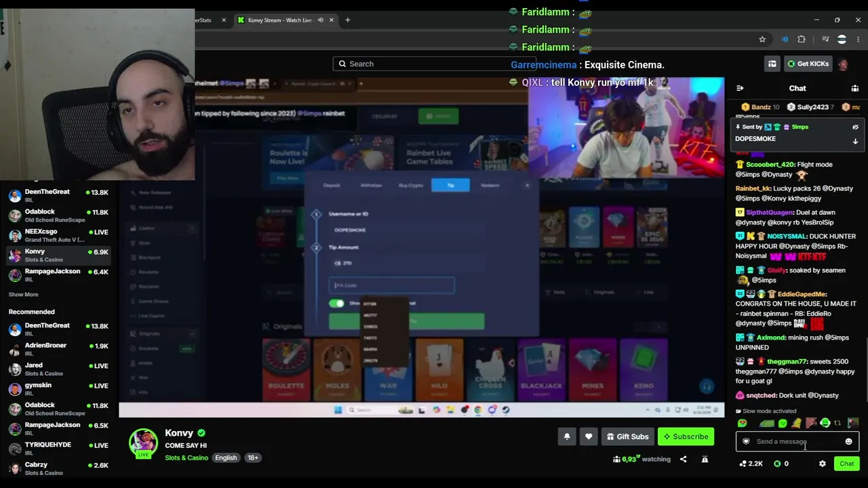Open the emoji picker in chat input

pyautogui.click(x=848, y=442)
